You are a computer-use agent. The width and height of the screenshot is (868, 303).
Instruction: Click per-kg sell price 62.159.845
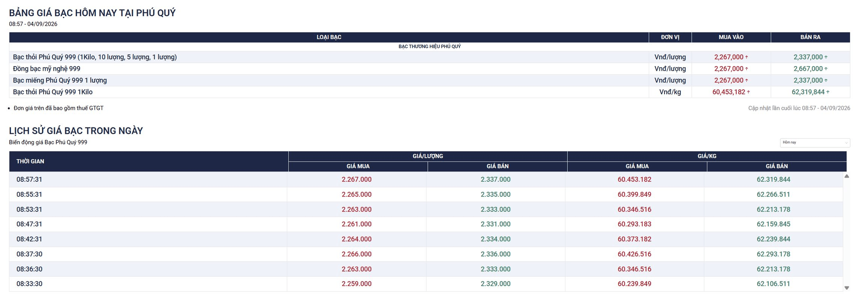pyautogui.click(x=773, y=224)
